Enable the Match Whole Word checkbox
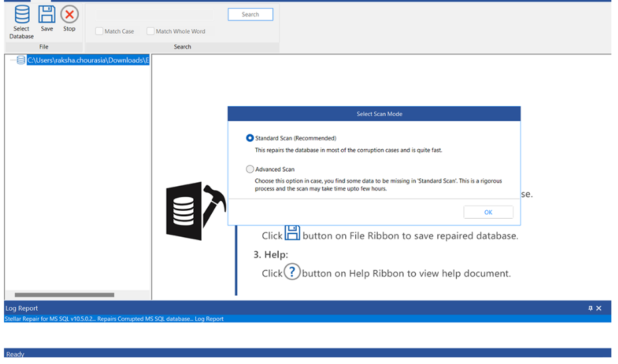618x364 pixels. click(150, 31)
